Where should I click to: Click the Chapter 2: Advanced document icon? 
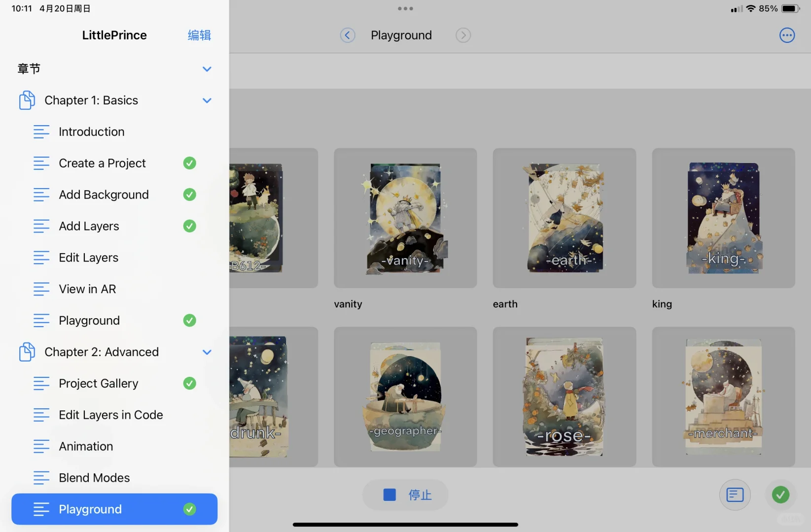pyautogui.click(x=27, y=352)
